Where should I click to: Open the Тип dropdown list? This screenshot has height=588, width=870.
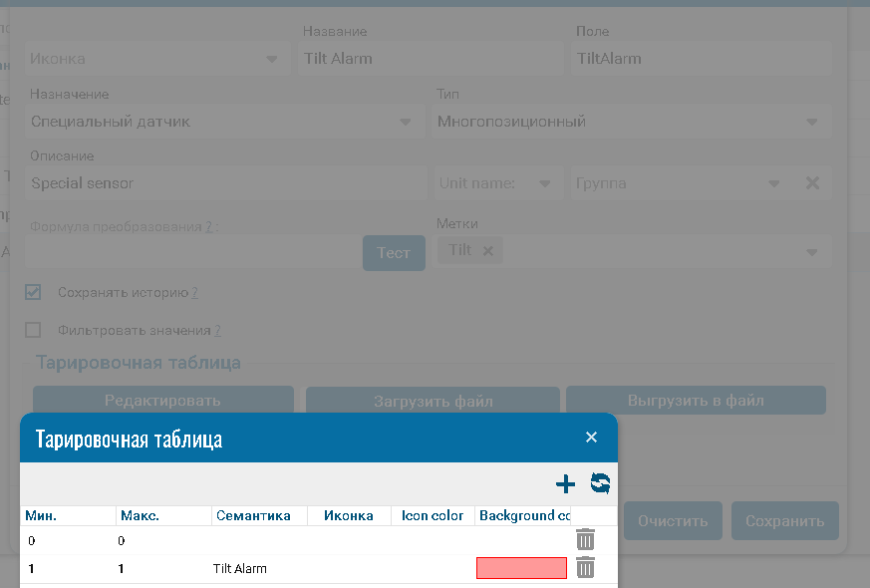[811, 122]
